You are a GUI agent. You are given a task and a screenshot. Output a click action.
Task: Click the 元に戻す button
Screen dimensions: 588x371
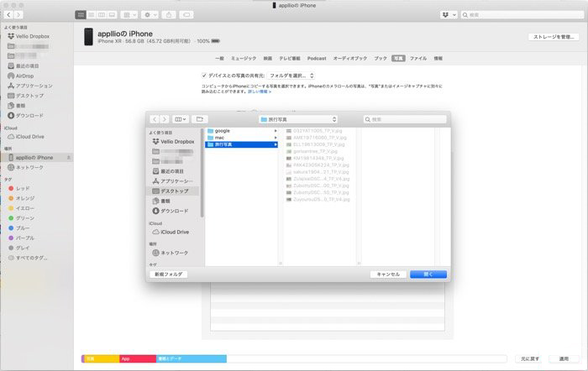point(530,359)
